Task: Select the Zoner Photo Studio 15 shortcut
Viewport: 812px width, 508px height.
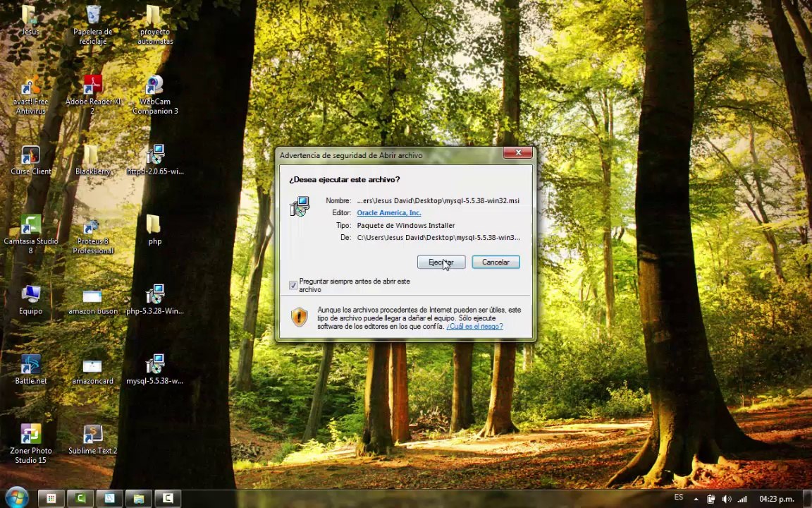Action: (30, 444)
